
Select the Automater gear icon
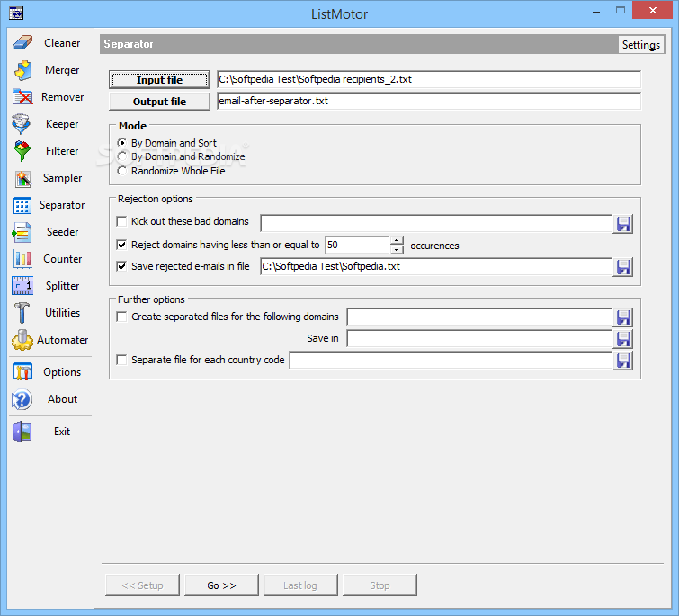point(22,340)
